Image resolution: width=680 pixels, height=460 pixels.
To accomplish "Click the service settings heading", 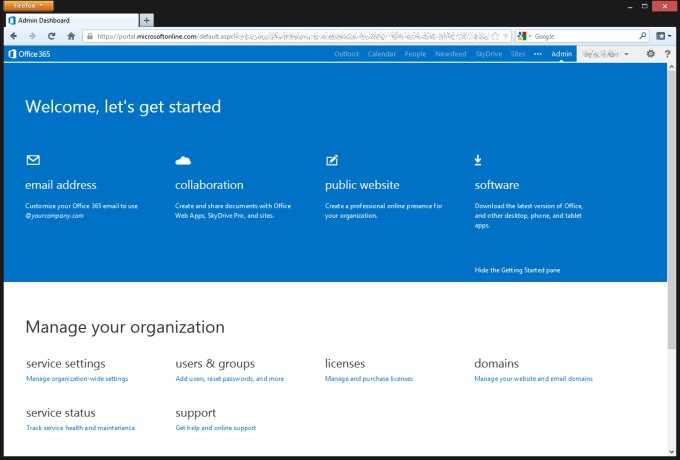I will (x=65, y=363).
